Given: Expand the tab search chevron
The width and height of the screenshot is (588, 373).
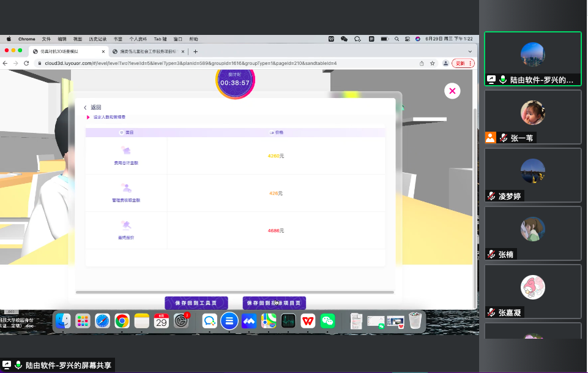Looking at the screenshot, I should (x=470, y=51).
